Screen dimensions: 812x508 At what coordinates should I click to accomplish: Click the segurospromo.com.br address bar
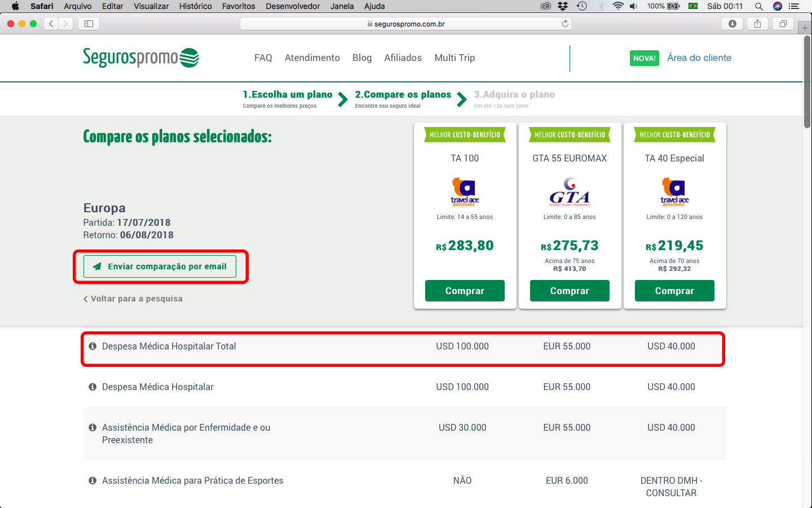406,24
